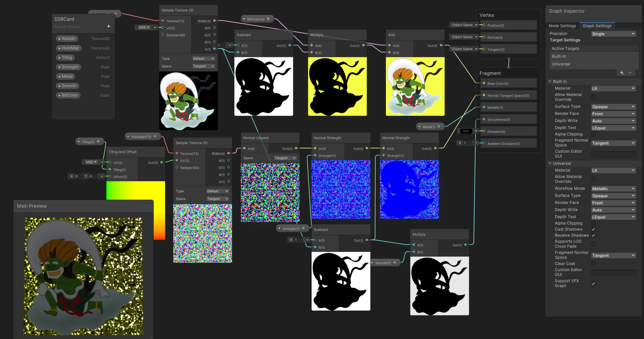Toggle Alpha Clipping under Built-In
Image resolution: width=644 pixels, height=339 pixels.
pyautogui.click(x=593, y=134)
